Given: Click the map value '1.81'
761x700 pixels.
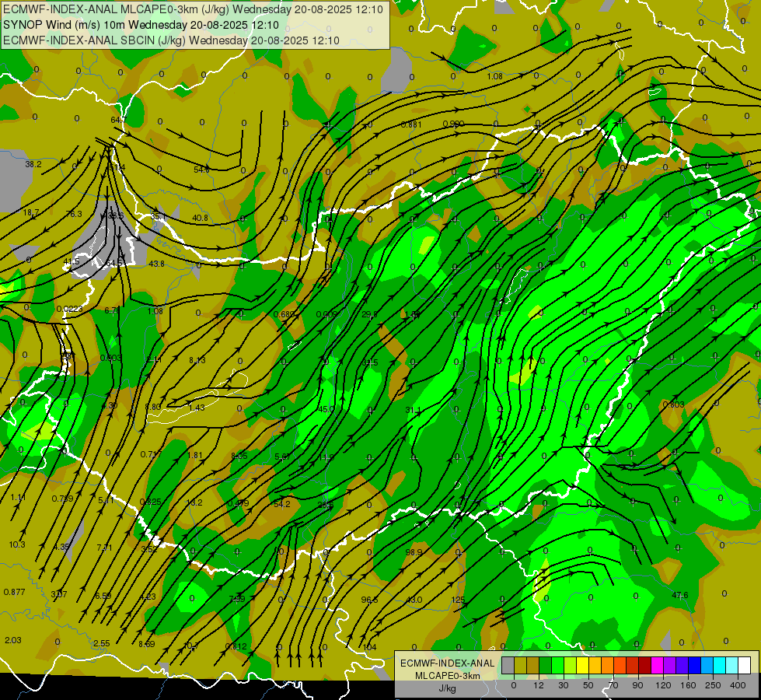Looking at the screenshot, I should point(194,455).
